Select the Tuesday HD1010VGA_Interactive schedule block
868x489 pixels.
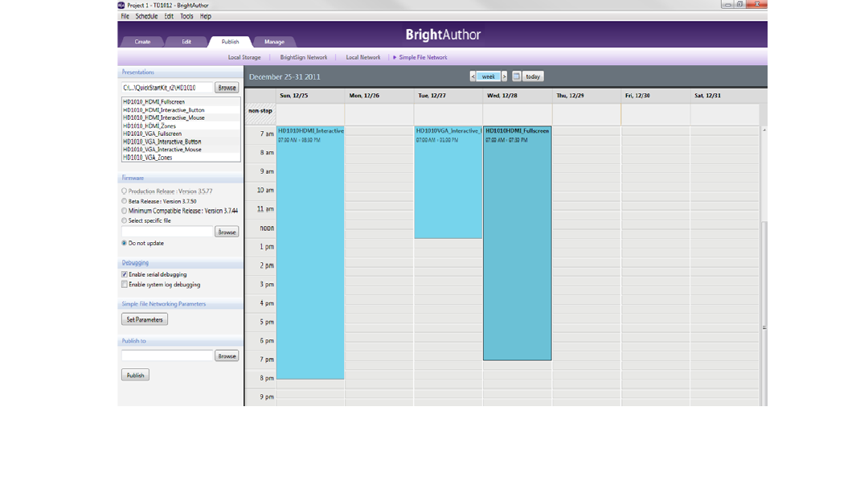[448, 183]
